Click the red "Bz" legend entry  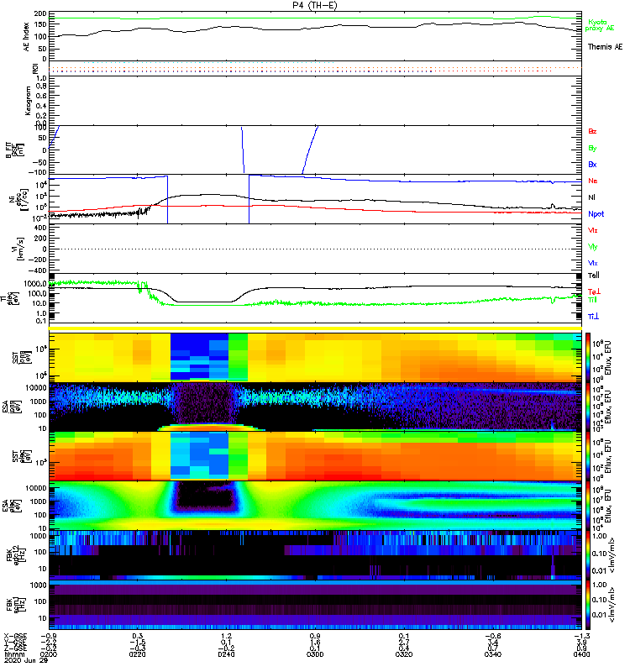click(x=592, y=131)
